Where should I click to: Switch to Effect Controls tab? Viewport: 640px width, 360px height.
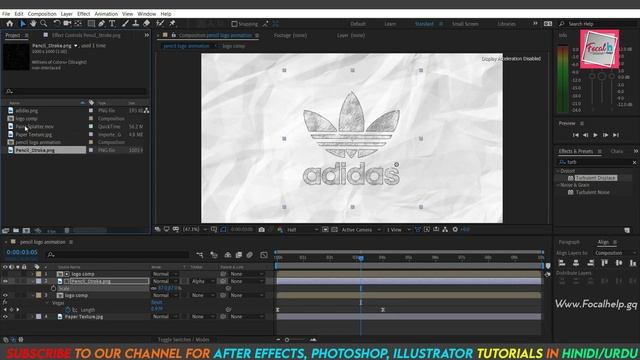(x=86, y=36)
